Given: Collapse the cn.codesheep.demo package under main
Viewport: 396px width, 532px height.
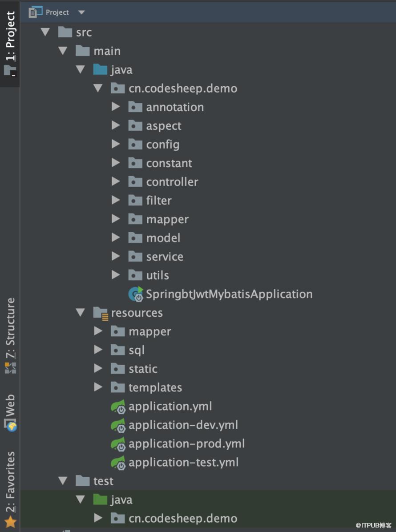Looking at the screenshot, I should click(98, 88).
